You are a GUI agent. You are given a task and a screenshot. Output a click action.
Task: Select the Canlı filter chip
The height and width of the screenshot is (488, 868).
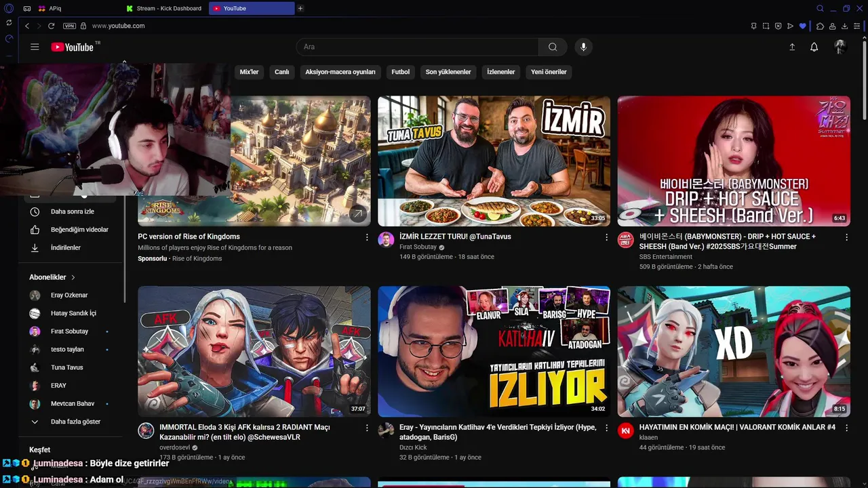pyautogui.click(x=281, y=72)
